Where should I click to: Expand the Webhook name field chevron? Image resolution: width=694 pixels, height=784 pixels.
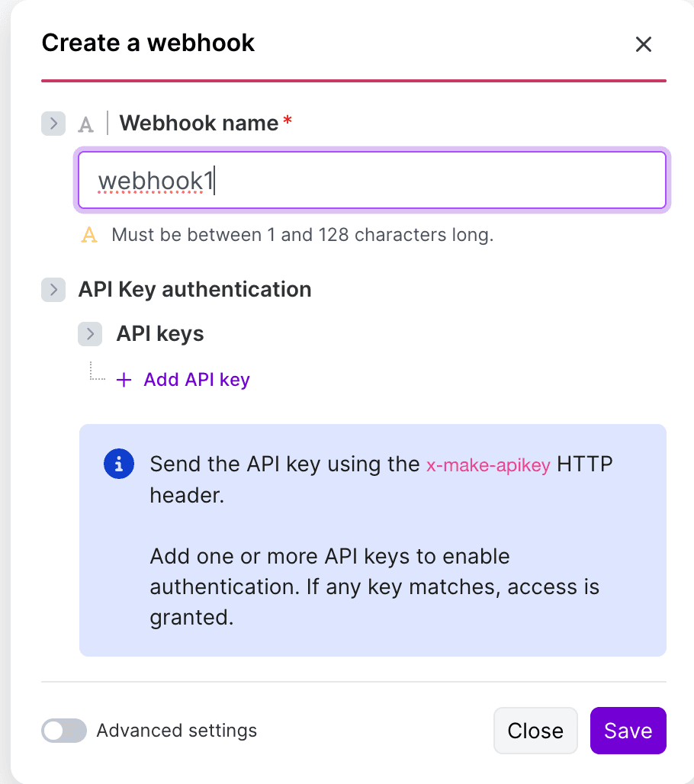pos(53,124)
